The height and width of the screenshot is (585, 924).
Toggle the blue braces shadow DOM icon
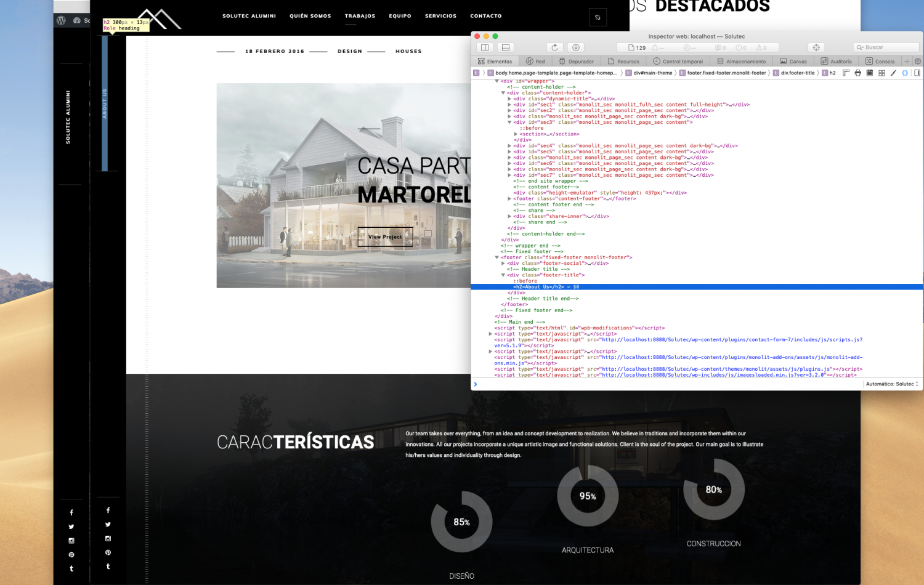point(905,73)
